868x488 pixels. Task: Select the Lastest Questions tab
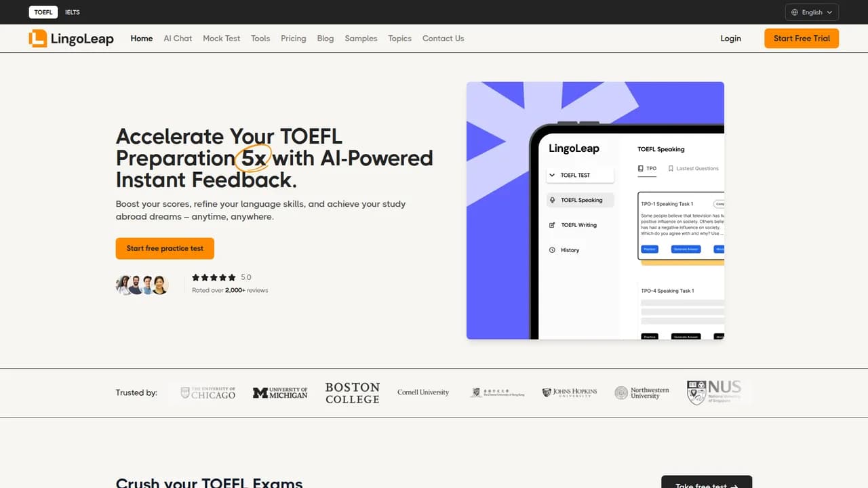(x=693, y=169)
